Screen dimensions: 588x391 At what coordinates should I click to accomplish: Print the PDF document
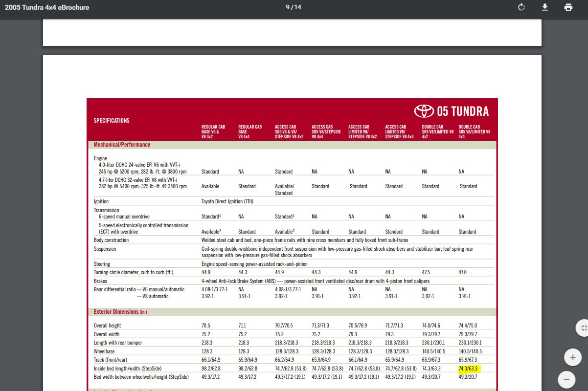[568, 7]
